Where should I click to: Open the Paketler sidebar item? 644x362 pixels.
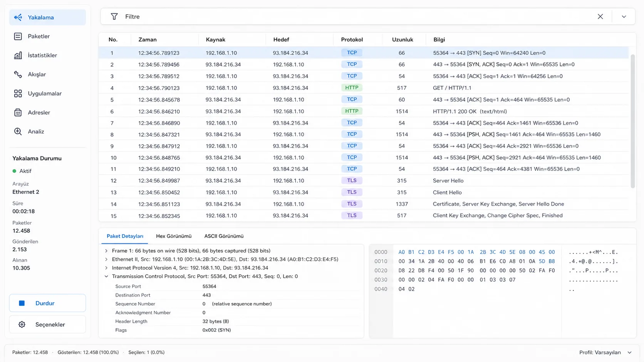47,36
